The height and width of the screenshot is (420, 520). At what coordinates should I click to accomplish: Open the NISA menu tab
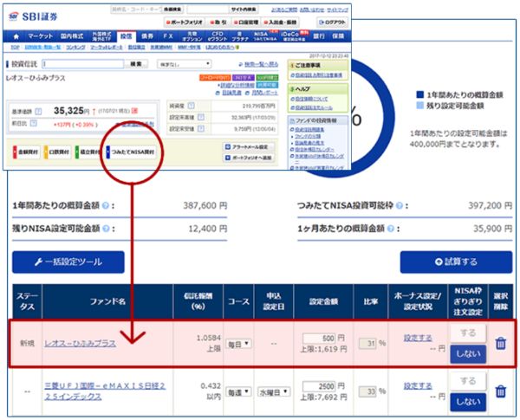[264, 36]
